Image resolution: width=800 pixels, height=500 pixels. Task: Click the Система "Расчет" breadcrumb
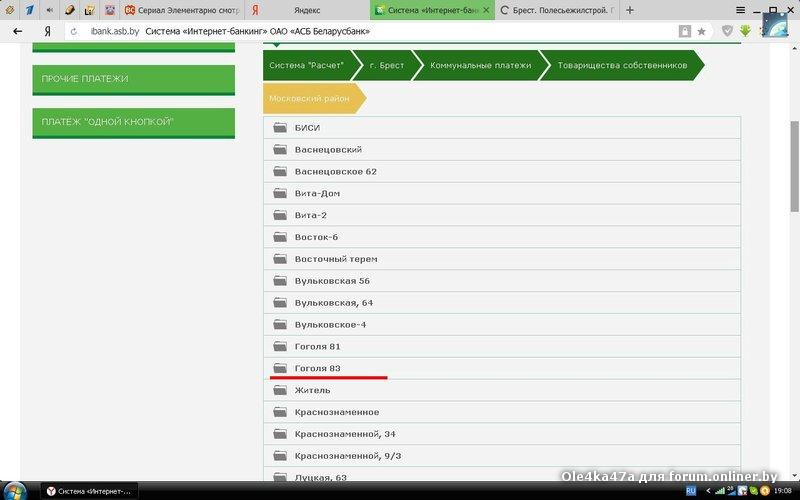pos(307,65)
